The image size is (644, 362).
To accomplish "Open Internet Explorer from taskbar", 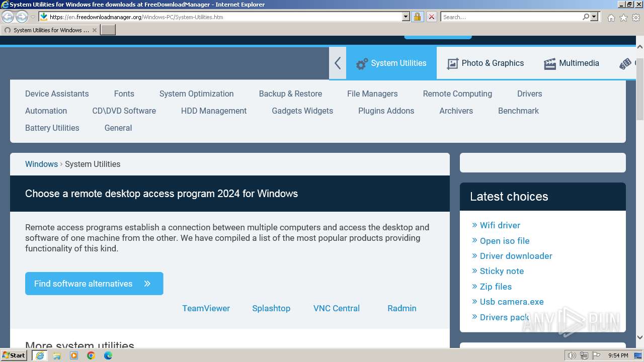I will 40,355.
